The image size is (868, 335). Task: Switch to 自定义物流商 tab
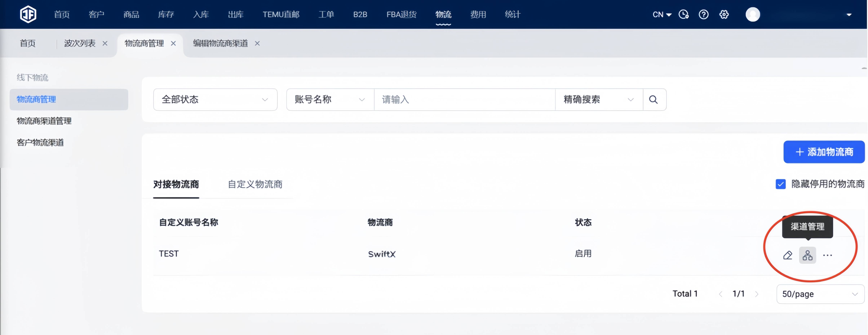click(x=255, y=184)
